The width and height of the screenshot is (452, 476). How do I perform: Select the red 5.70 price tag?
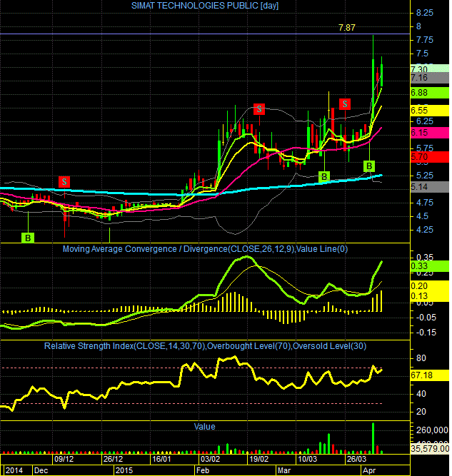pyautogui.click(x=430, y=157)
